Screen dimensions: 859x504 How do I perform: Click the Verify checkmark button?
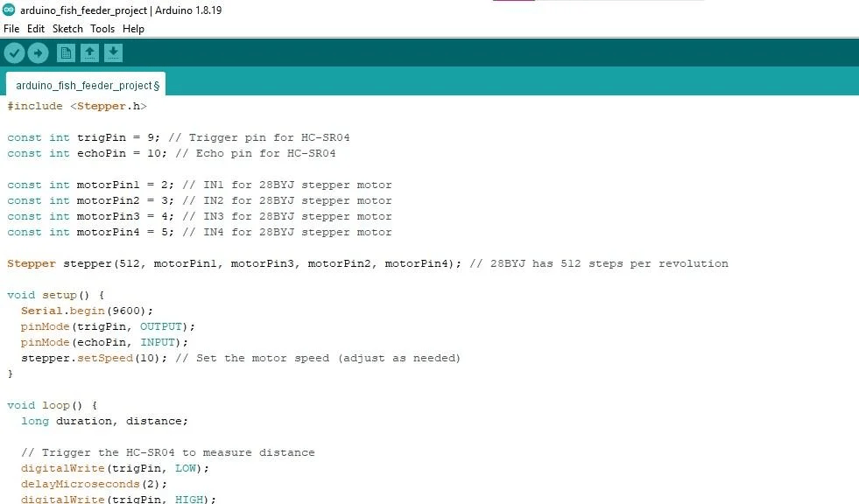click(14, 53)
